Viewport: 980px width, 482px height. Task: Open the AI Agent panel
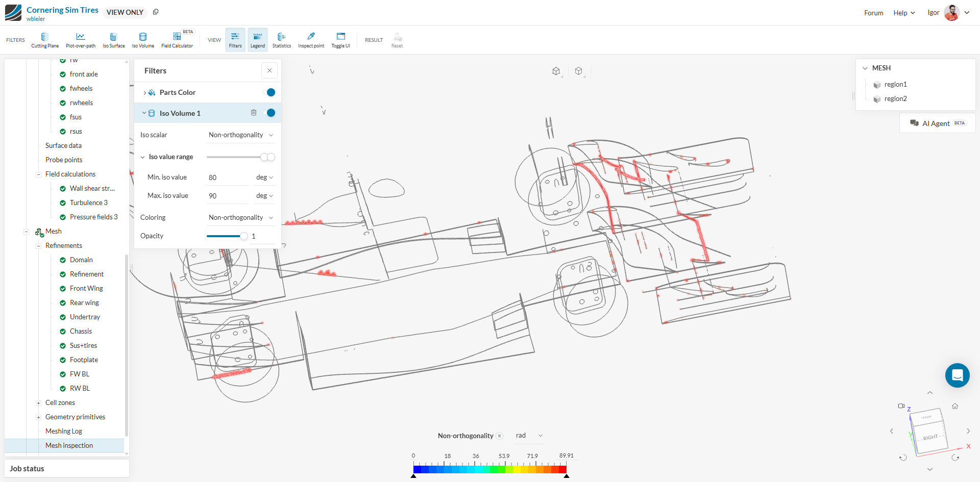pos(937,123)
